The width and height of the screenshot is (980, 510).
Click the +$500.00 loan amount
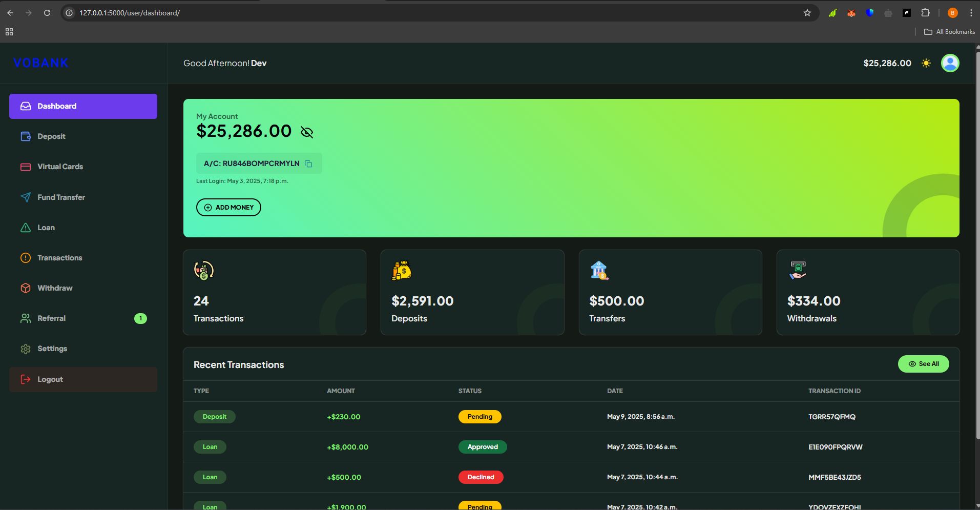(344, 477)
